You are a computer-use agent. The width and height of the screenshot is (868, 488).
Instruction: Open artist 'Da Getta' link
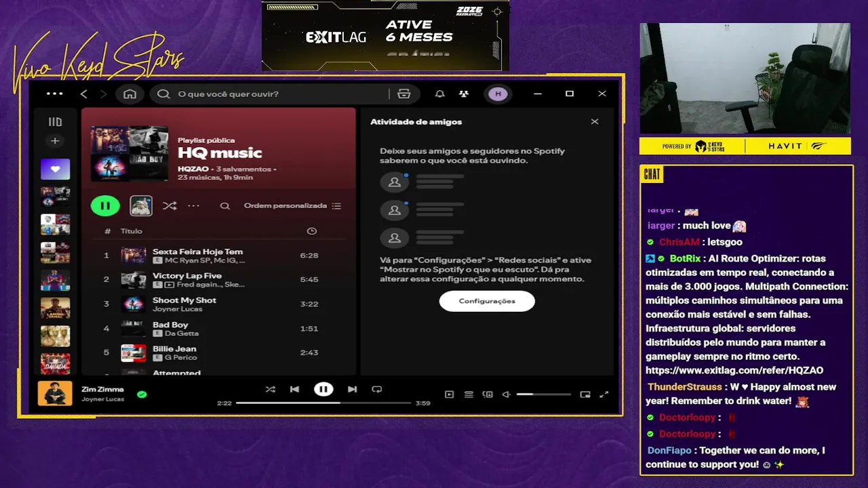point(182,333)
